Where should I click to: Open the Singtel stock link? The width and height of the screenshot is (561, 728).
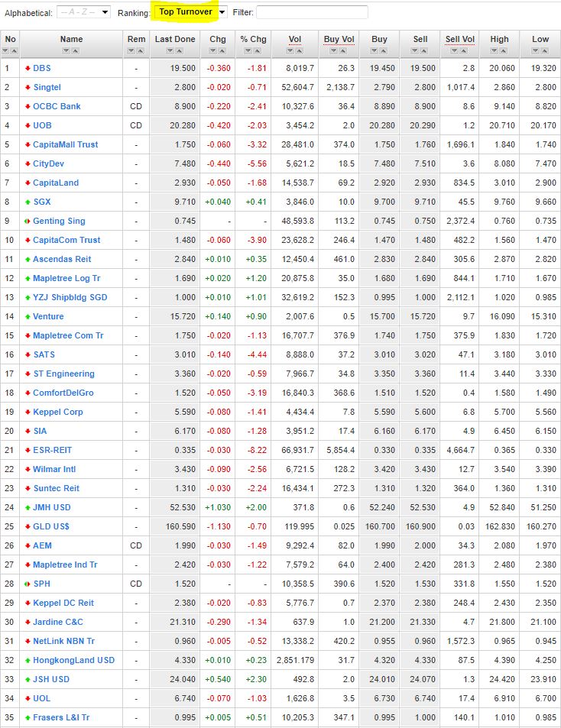pos(47,87)
